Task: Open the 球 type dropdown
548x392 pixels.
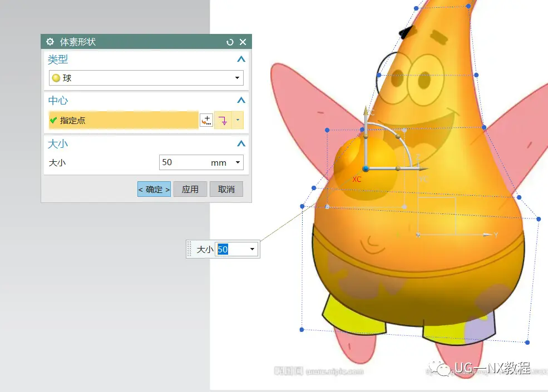Action: [146, 78]
